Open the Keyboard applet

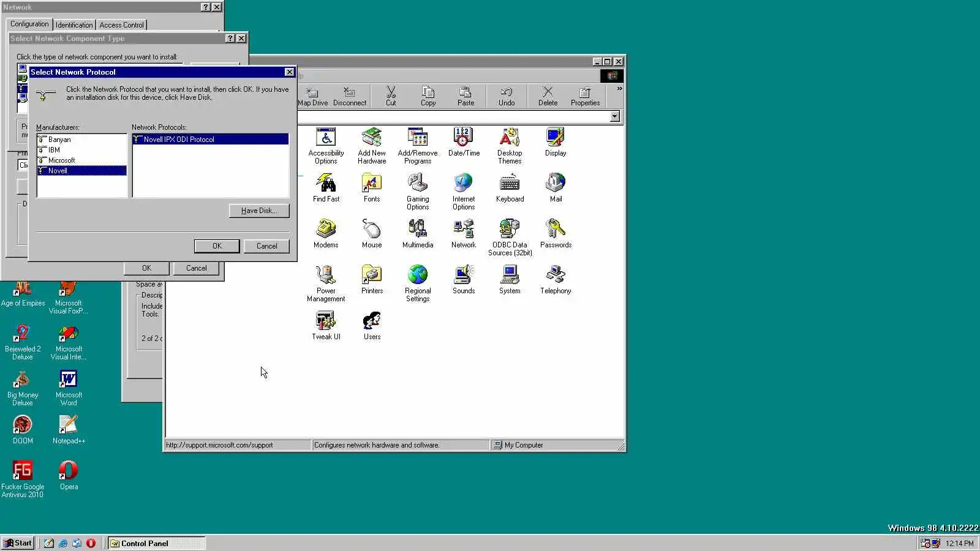[510, 187]
